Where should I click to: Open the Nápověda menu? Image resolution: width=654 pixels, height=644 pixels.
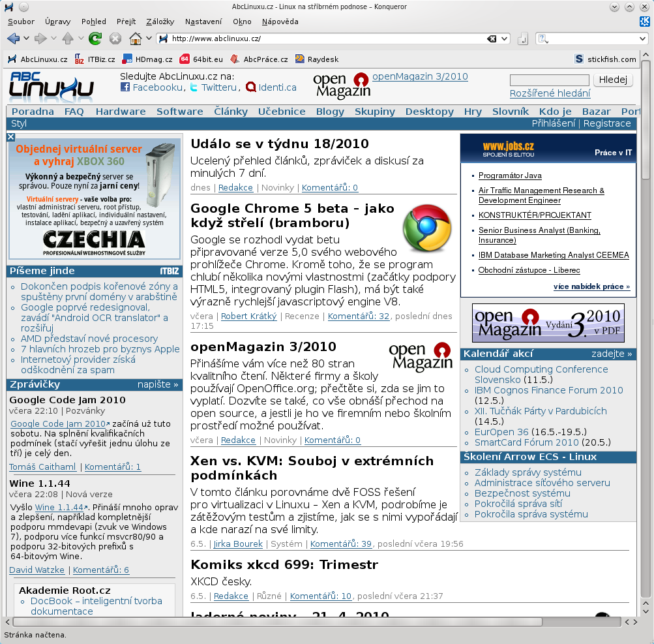point(280,22)
